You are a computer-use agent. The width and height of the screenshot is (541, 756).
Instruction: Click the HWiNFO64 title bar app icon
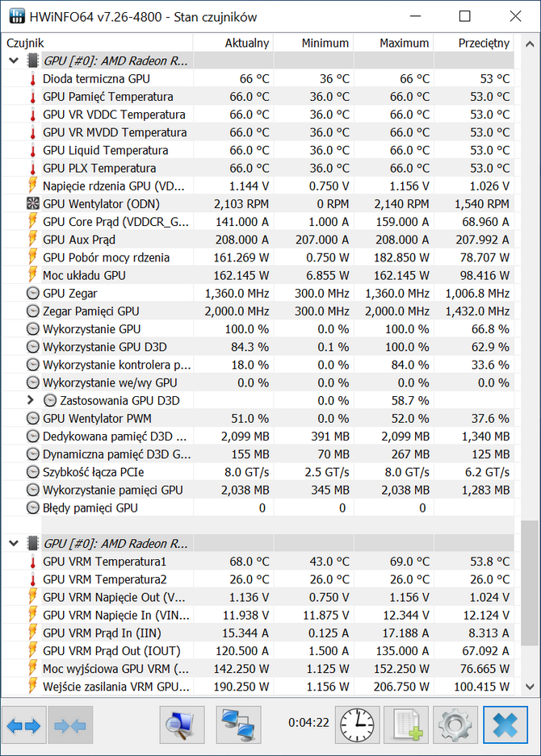(17, 16)
